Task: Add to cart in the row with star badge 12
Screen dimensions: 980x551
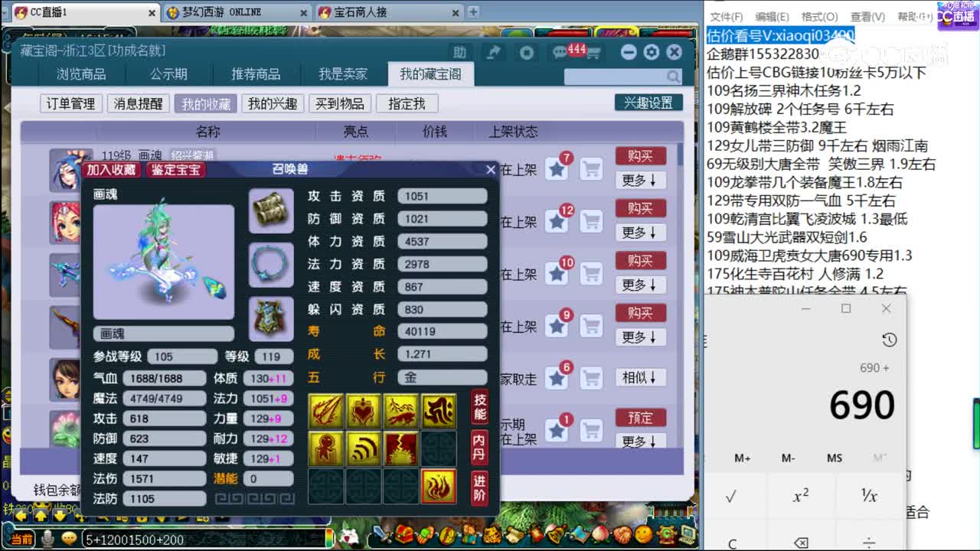Action: tap(591, 221)
